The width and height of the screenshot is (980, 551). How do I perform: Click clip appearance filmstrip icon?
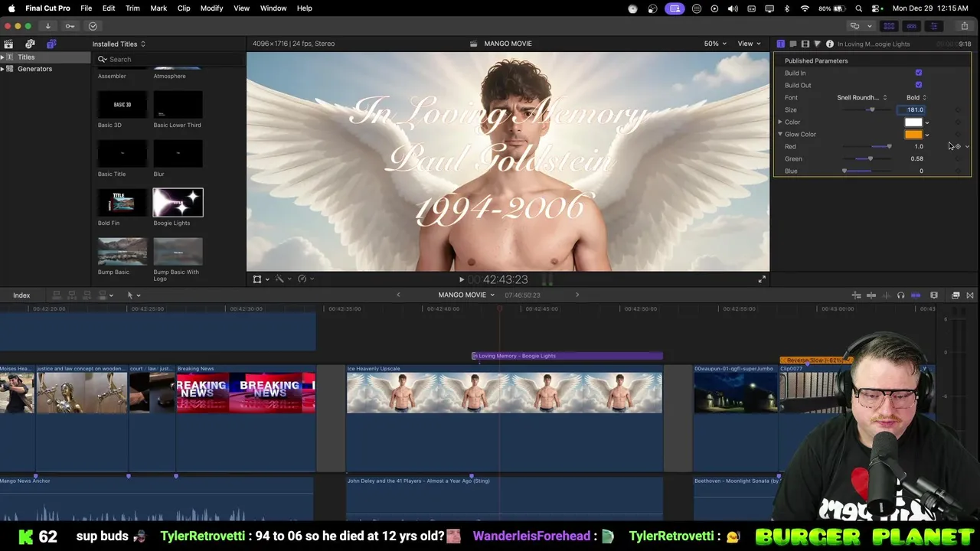click(934, 295)
